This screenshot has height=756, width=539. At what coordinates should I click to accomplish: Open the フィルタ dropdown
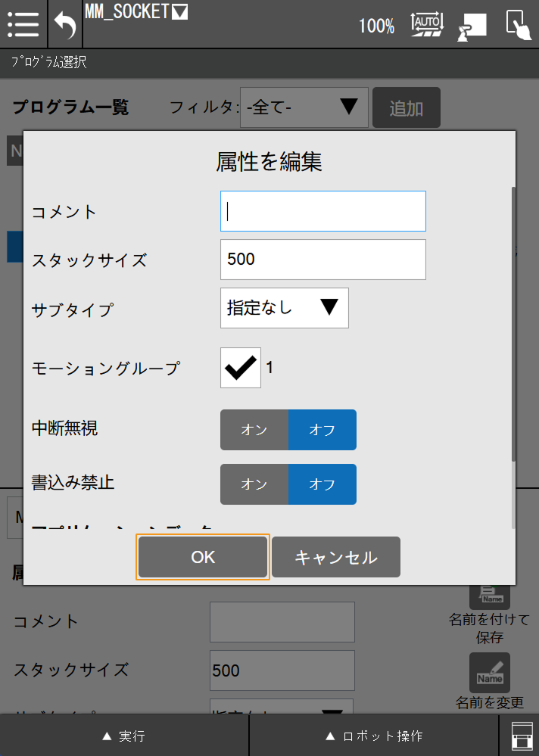coord(304,107)
